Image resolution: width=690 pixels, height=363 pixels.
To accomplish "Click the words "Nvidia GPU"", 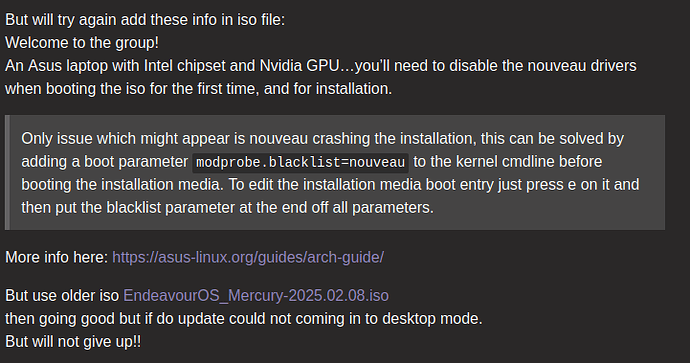I will point(300,66).
